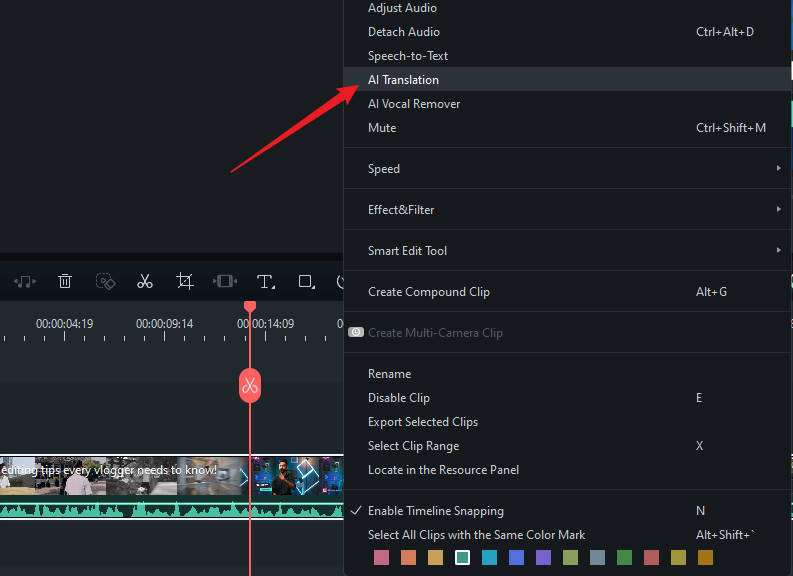Click AI Translation in the context menu
Viewport: 793px width, 576px height.
[x=567, y=79]
